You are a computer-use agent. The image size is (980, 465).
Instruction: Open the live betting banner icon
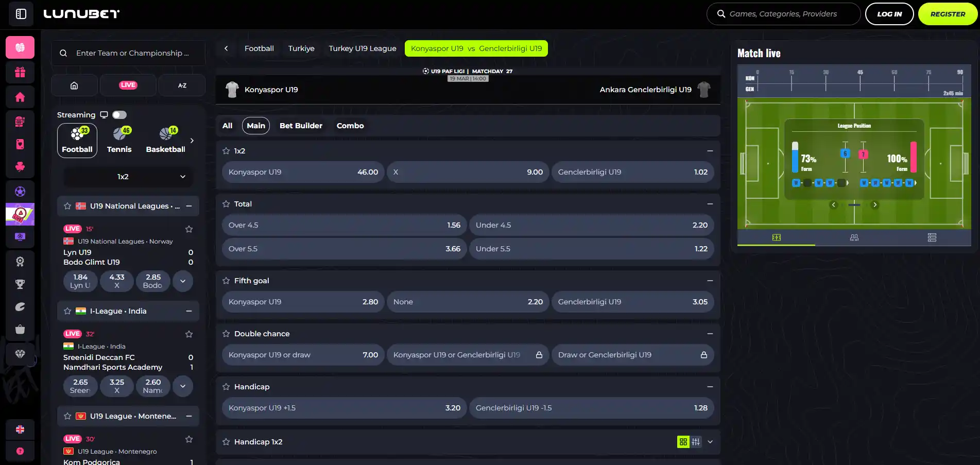click(20, 214)
